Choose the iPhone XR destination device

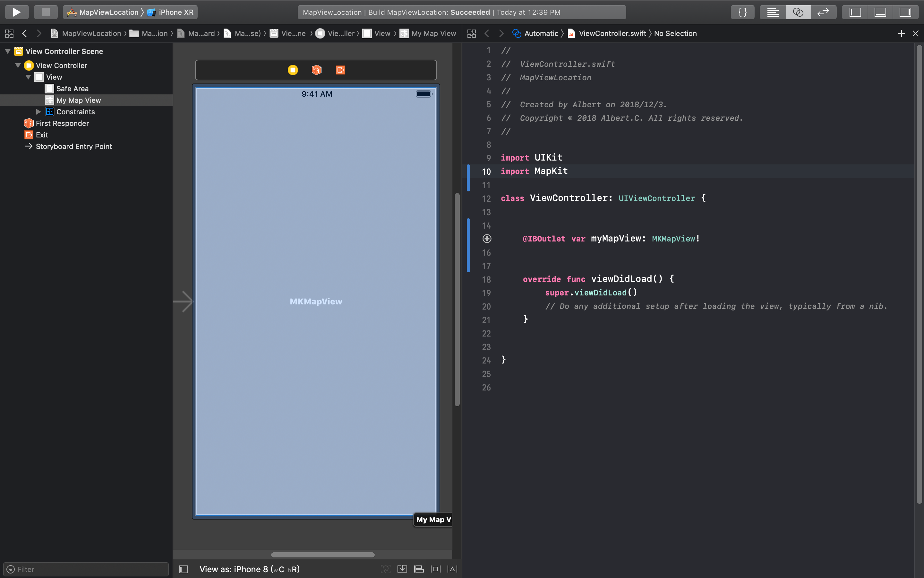click(x=170, y=12)
